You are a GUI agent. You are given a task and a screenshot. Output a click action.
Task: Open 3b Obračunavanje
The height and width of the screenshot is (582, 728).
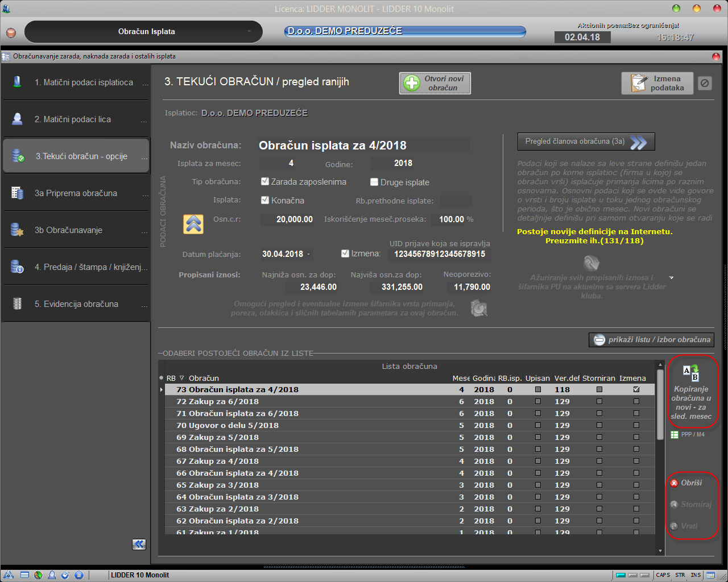coord(76,230)
